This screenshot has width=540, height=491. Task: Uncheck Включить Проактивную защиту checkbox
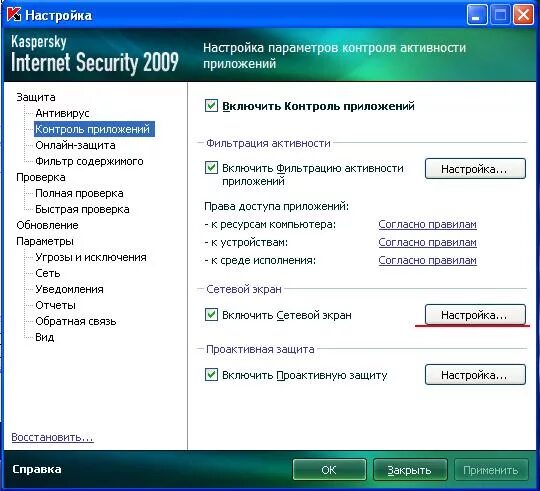click(211, 374)
